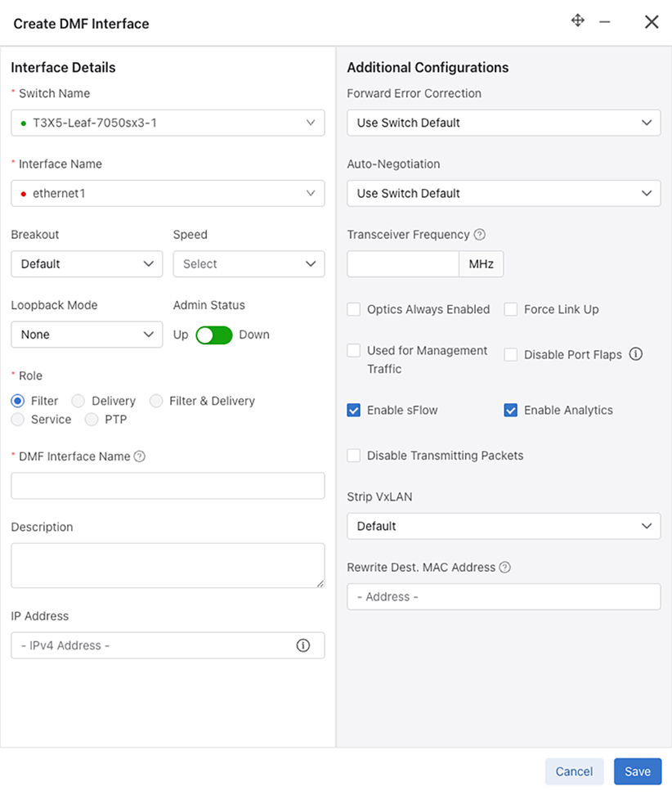
Task: Uncheck the Enable sFlow checkbox
Action: 354,411
